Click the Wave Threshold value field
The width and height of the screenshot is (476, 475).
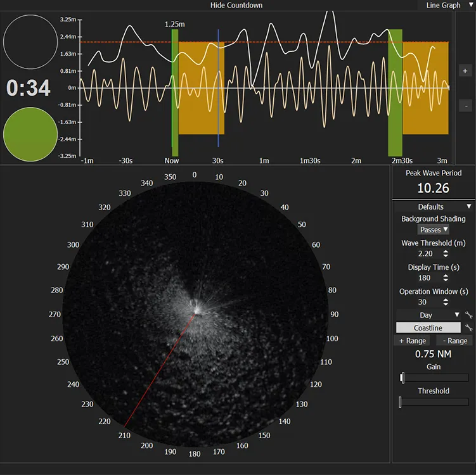point(425,254)
